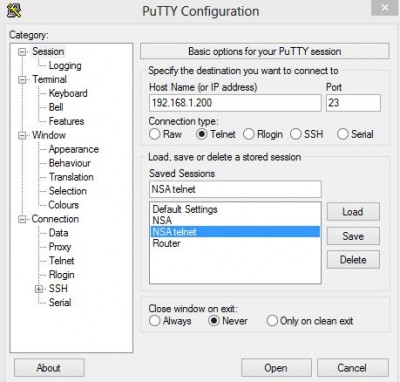Image resolution: width=400 pixels, height=382 pixels.
Task: Open the Selection settings category
Action: pos(68,191)
